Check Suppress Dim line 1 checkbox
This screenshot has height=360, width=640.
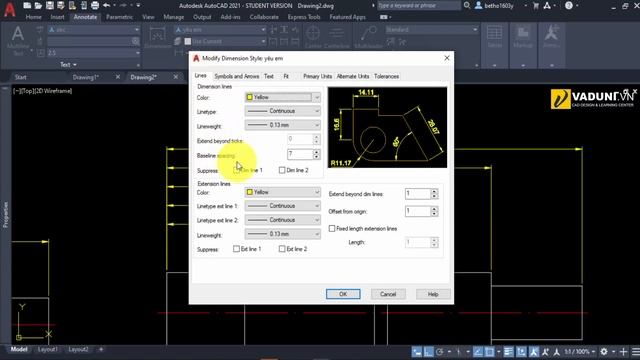(x=237, y=170)
